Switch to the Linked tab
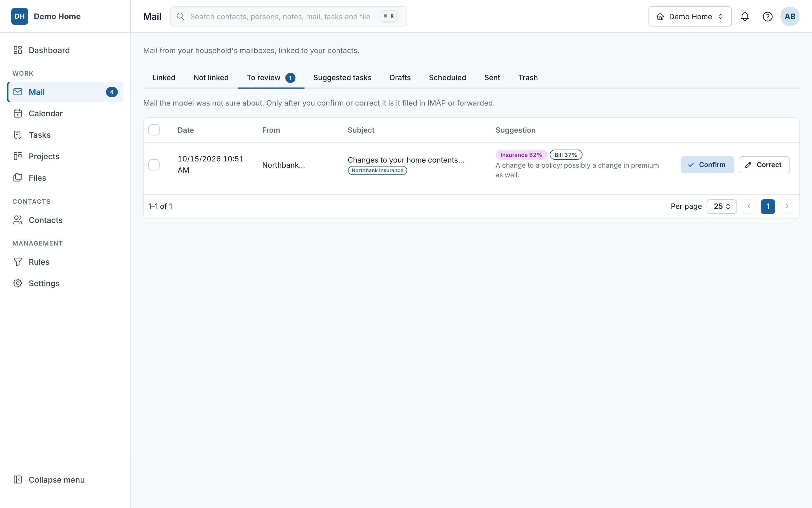812x508 pixels. (164, 78)
